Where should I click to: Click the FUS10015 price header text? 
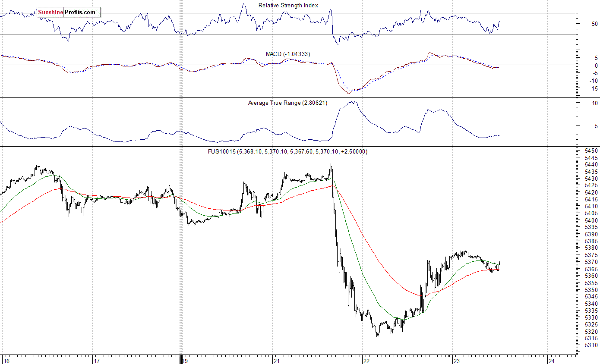tap(287, 151)
